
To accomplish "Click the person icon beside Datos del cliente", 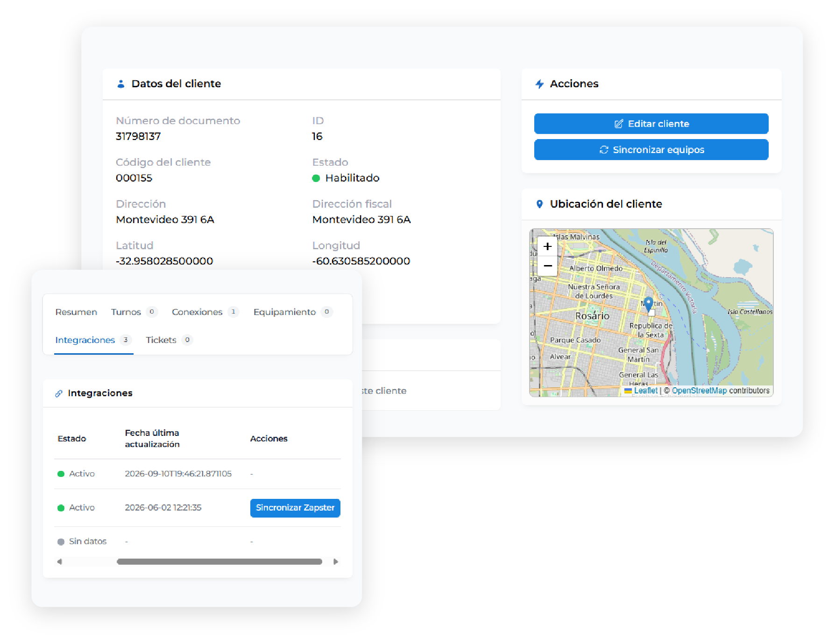I will pos(121,84).
